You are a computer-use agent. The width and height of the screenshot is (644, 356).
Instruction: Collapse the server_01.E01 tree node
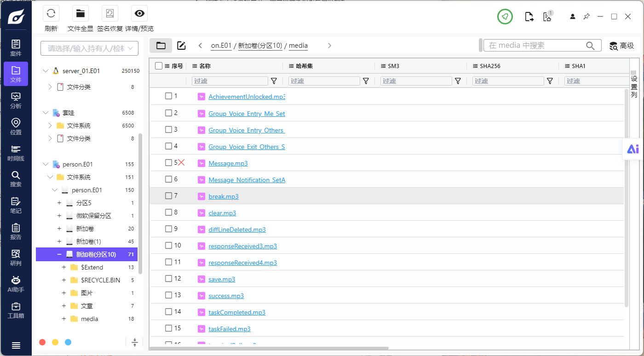pos(45,71)
